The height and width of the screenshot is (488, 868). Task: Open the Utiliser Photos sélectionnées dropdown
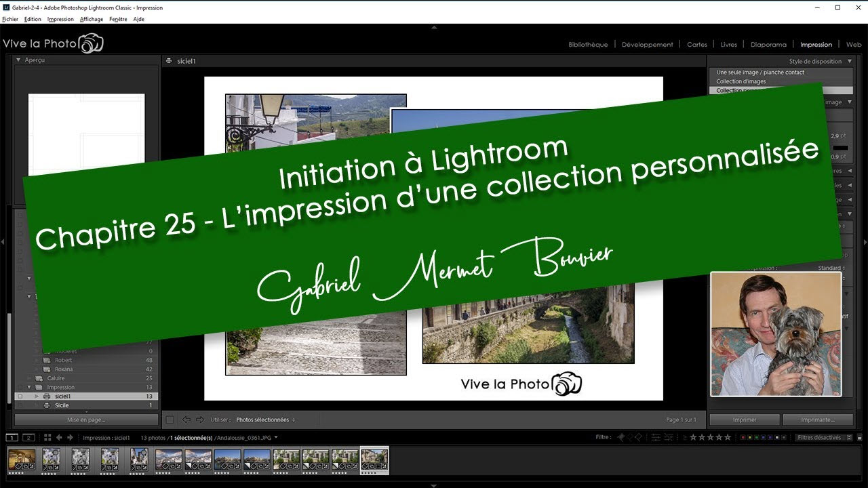coord(265,420)
